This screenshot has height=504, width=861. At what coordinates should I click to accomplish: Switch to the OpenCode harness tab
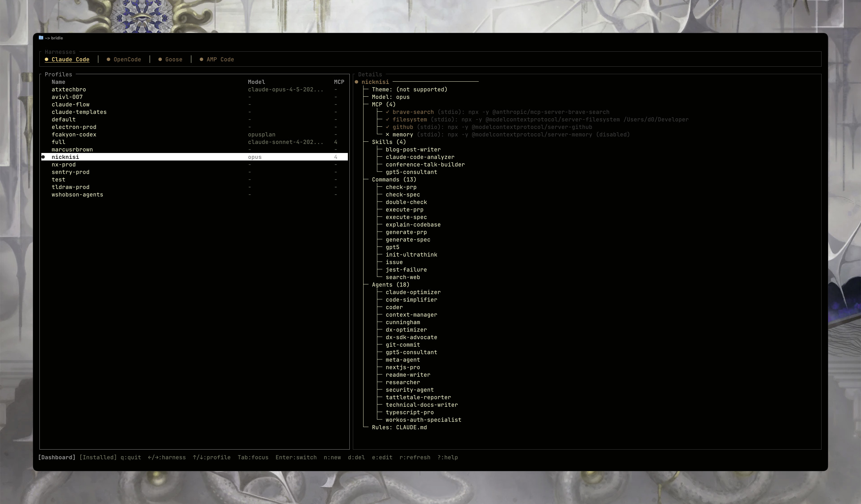[127, 59]
